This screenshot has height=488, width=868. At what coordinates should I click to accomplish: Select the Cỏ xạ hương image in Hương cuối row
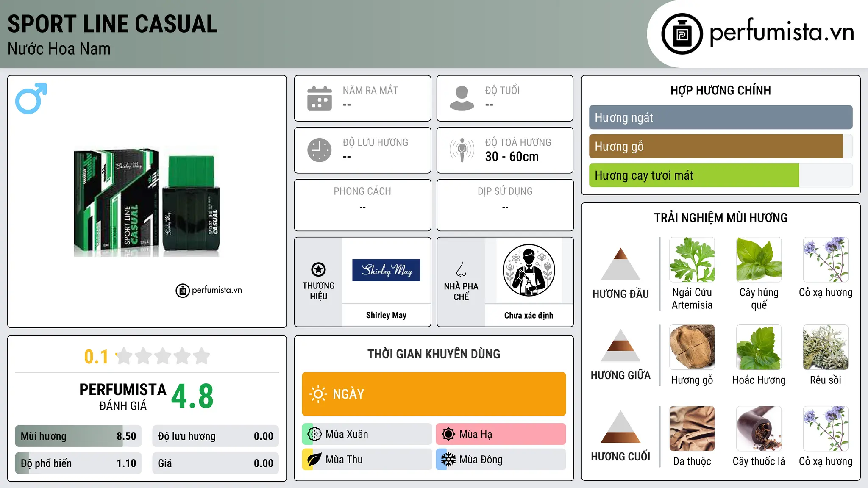pos(826,429)
